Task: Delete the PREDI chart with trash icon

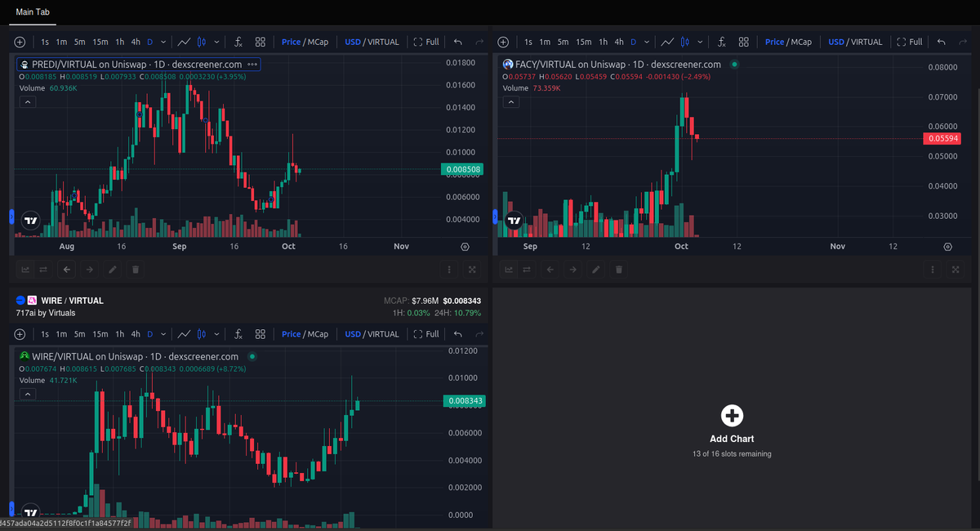Action: [x=136, y=269]
